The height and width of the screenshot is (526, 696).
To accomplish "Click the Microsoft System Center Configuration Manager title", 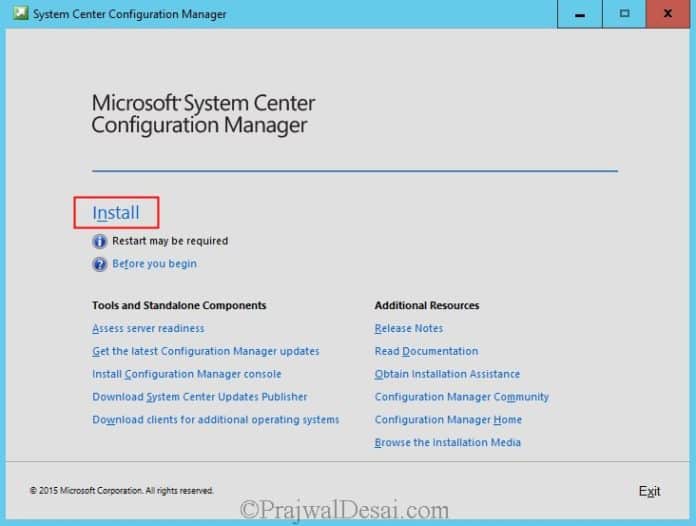I will [203, 114].
